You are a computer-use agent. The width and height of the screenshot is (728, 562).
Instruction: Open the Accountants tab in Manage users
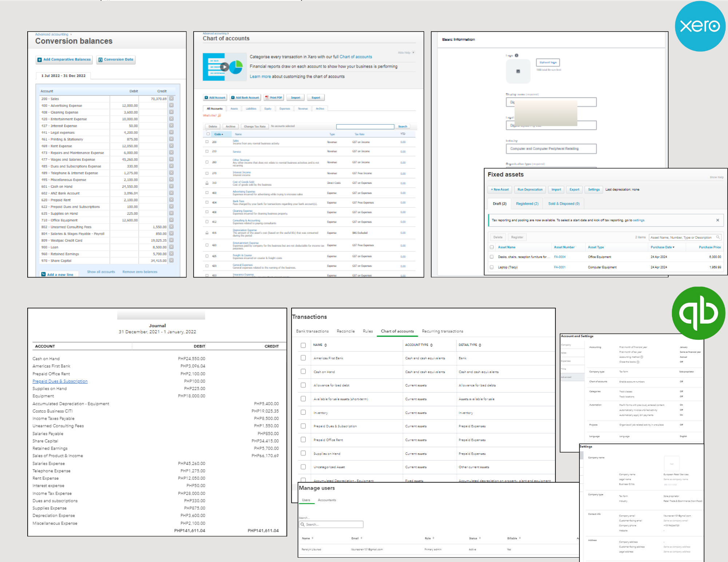click(x=327, y=500)
